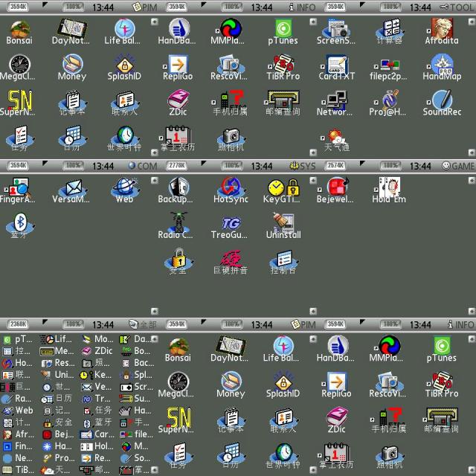The image size is (476, 476).
Task: Open the GAME category dropdown
Action: click(x=458, y=166)
